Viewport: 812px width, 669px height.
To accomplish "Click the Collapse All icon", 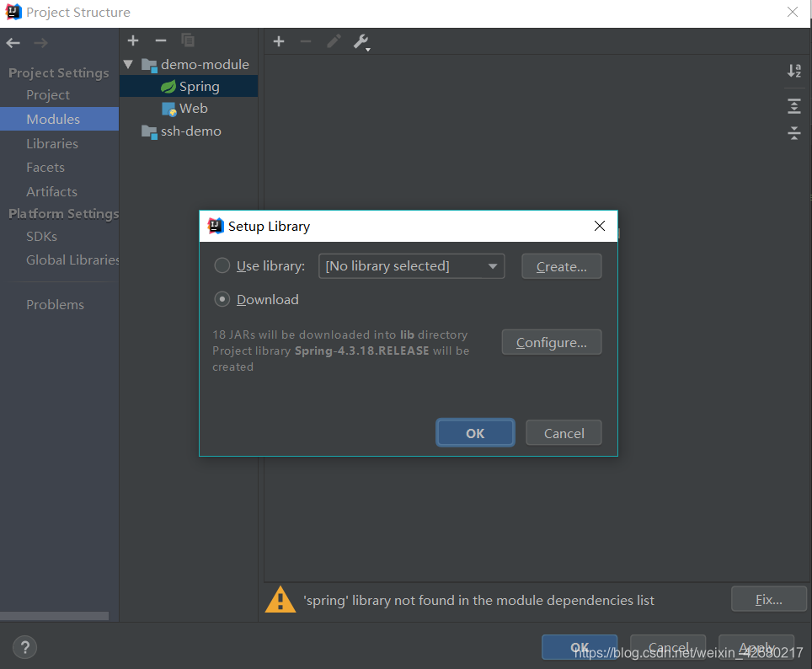I will pos(793,133).
